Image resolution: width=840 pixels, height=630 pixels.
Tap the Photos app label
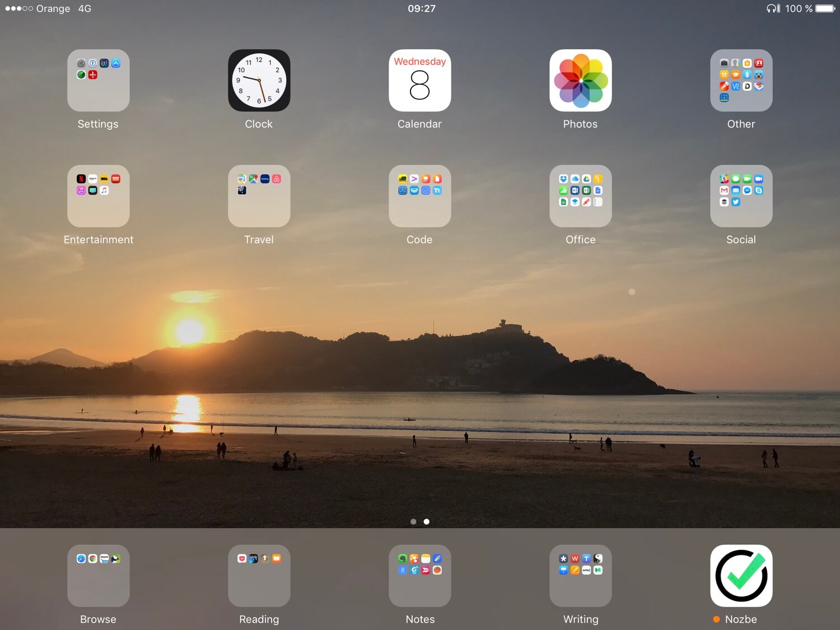pos(580,124)
